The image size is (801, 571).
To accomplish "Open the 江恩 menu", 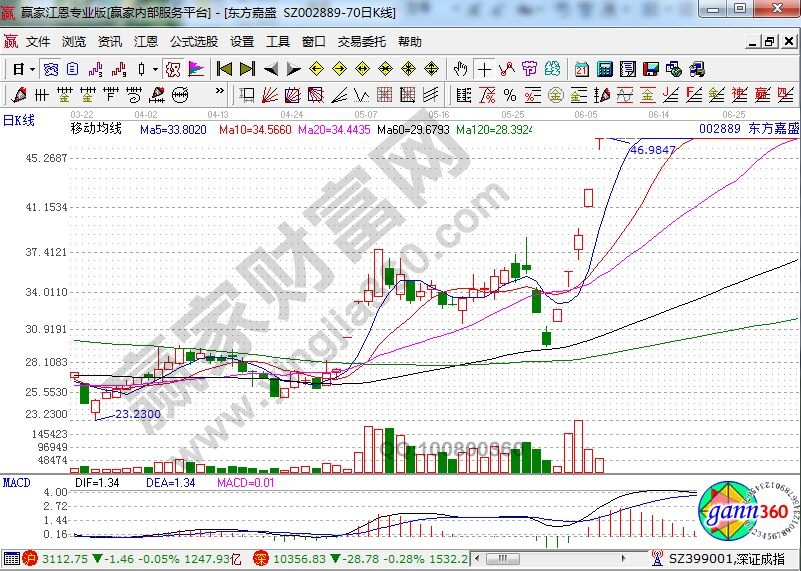I will [146, 42].
